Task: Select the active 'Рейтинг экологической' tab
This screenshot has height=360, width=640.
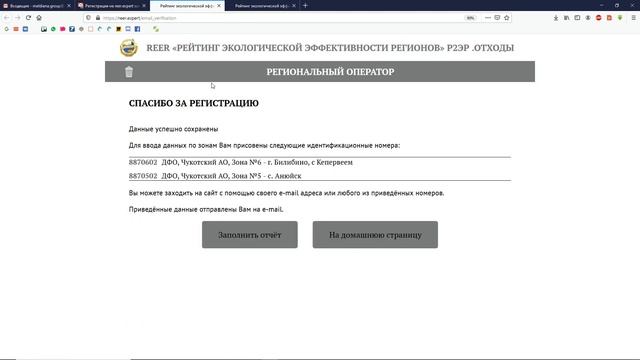Action: [x=186, y=6]
